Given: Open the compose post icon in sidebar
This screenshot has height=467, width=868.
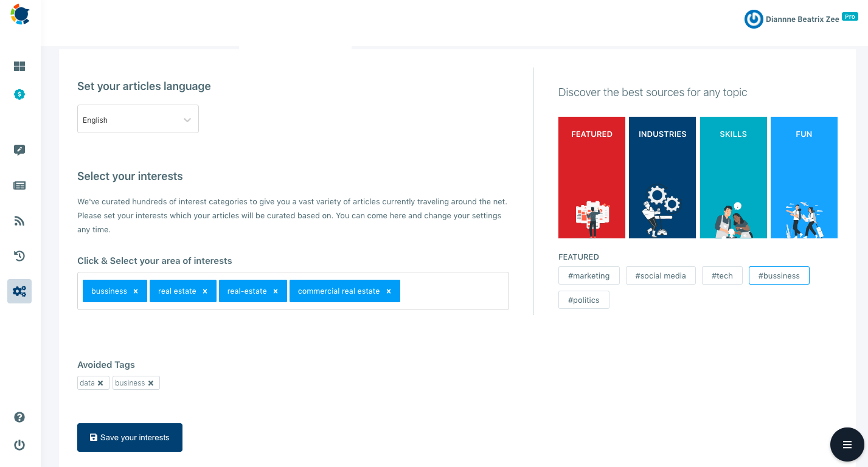Looking at the screenshot, I should point(19,150).
